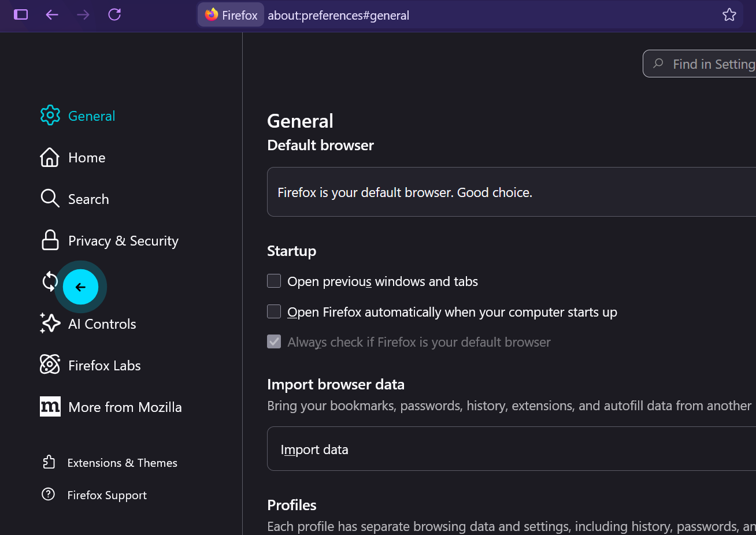Click the cyan back arrow circle button

pyautogui.click(x=80, y=287)
